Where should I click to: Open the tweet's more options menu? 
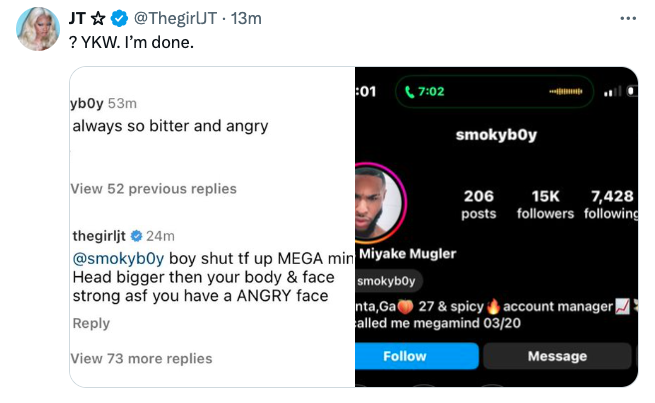click(x=628, y=18)
